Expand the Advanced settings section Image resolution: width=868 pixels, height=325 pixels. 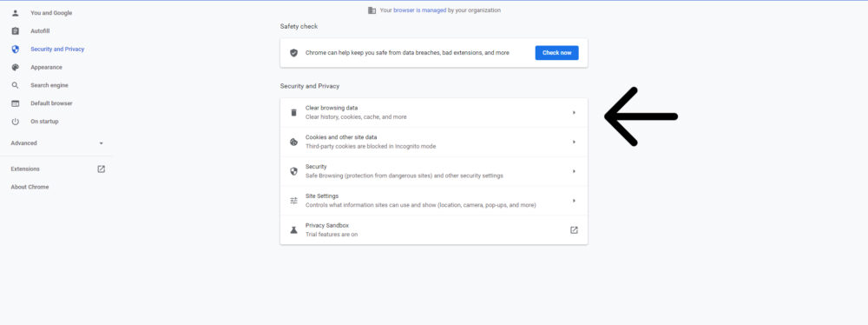pyautogui.click(x=56, y=143)
